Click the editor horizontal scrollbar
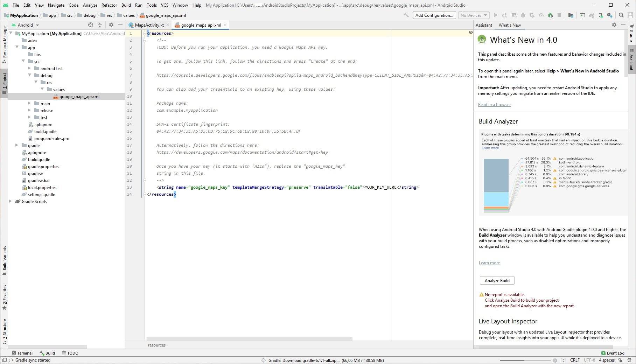The image size is (636, 364). pyautogui.click(x=249, y=339)
